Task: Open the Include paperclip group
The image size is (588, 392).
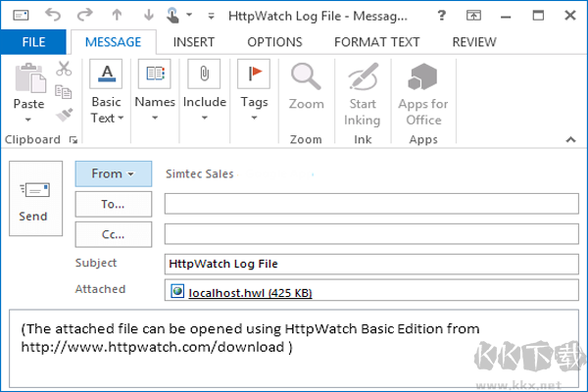Action: coord(205,90)
